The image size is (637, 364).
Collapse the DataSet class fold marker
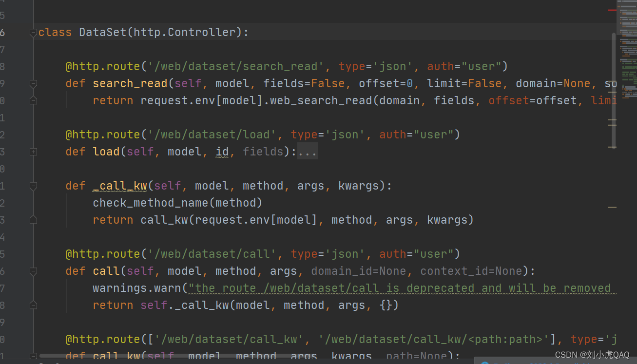coord(33,33)
